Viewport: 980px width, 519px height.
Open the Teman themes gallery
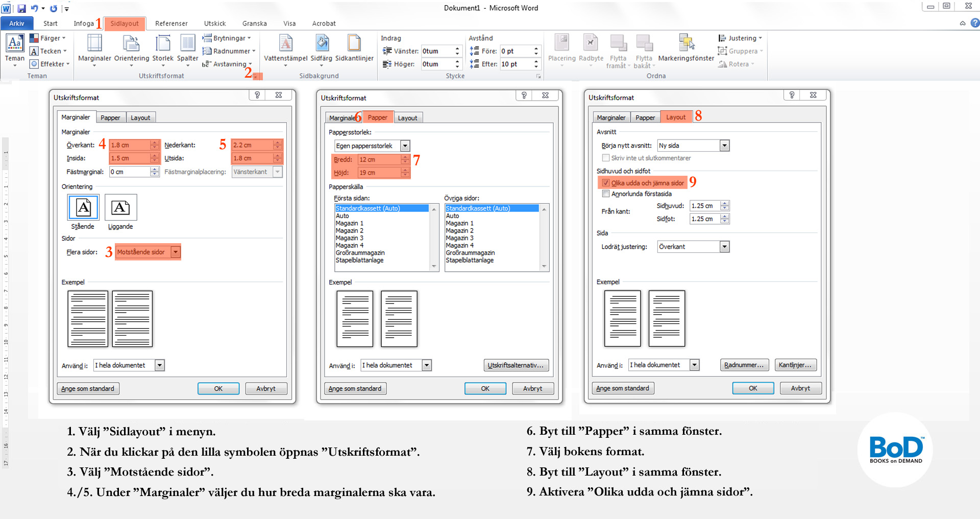coord(15,50)
